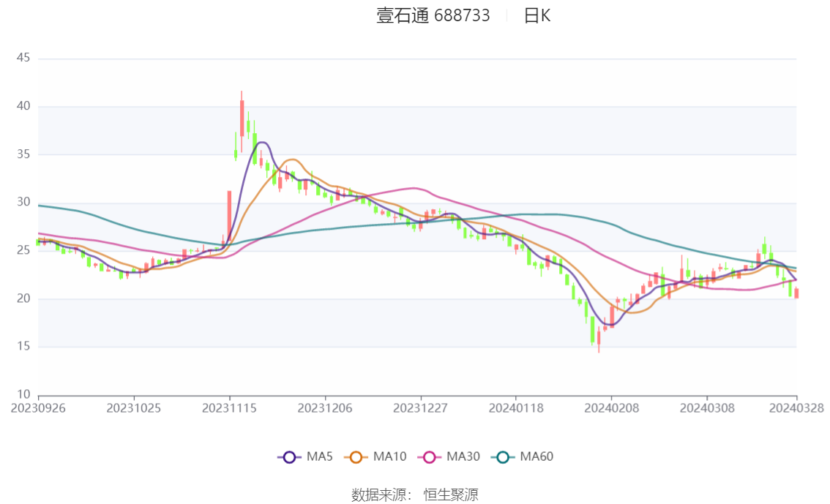Viewport: 830px width, 504px height.
Task: Click the 20 price axis label
Action: (x=23, y=298)
